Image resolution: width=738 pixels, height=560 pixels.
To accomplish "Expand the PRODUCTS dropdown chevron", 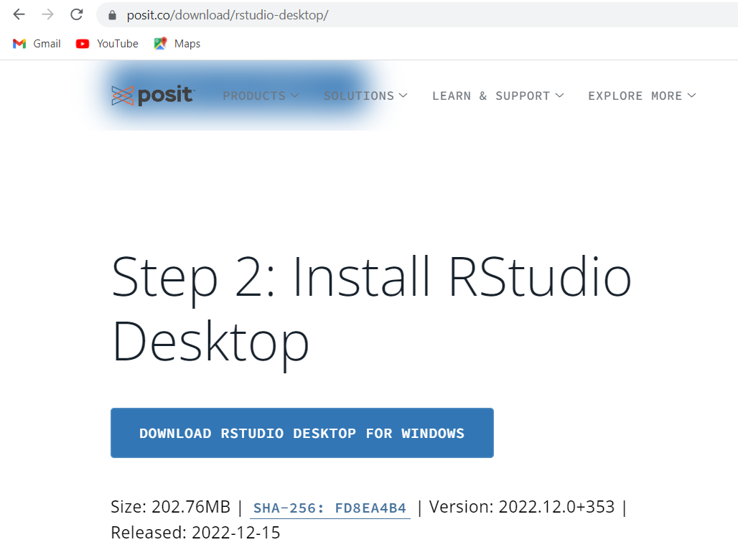I will [x=296, y=95].
